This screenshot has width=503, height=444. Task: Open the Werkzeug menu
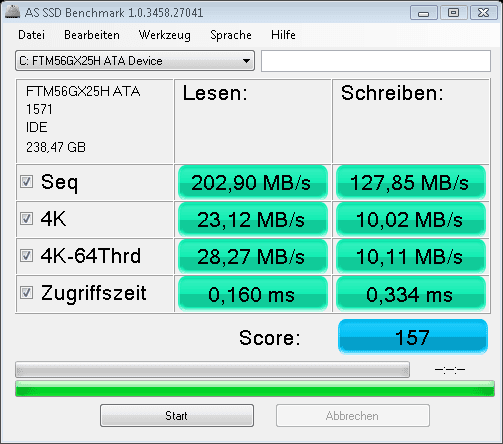point(165,35)
